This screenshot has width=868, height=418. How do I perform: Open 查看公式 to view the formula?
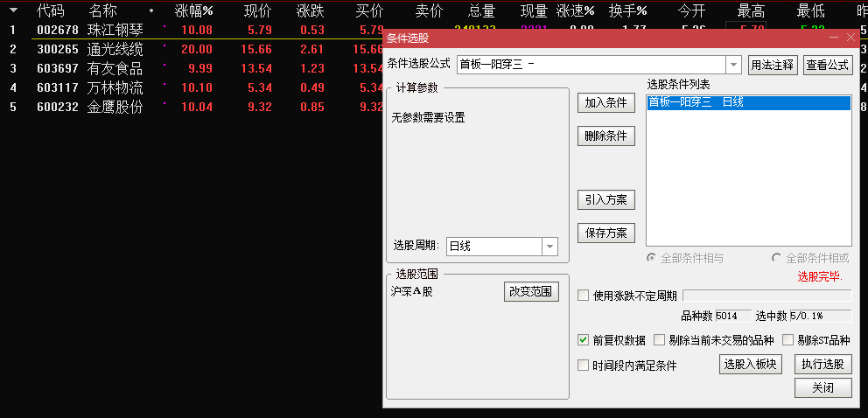tap(828, 65)
